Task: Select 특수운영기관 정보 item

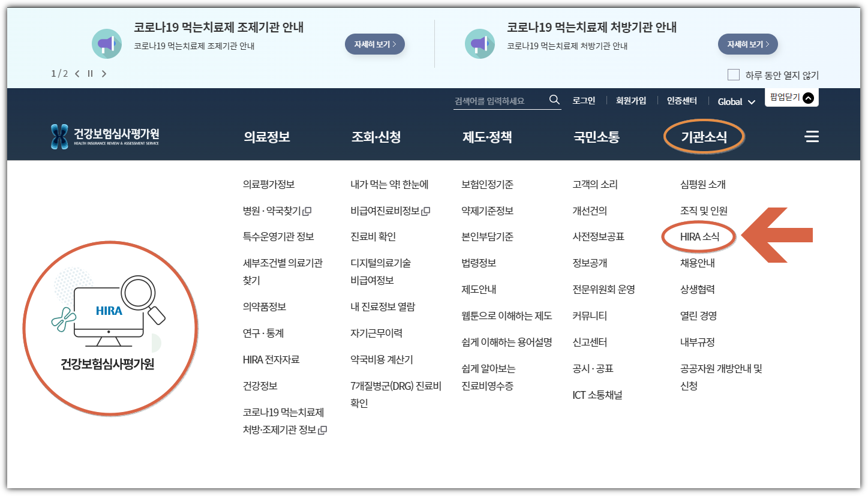Action: (x=278, y=237)
